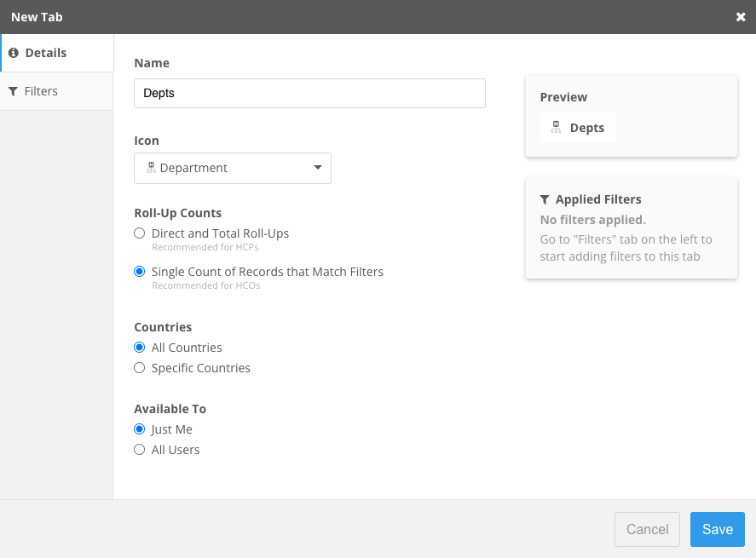Click the department icon in Icon dropdown
The image size is (756, 558).
tap(151, 168)
